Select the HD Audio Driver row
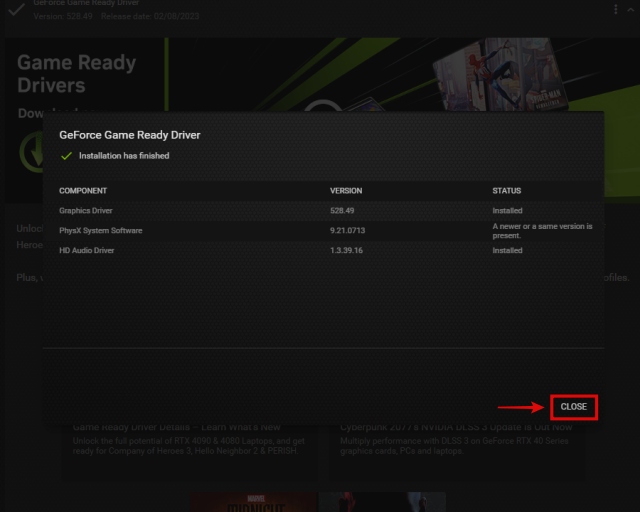 (87, 251)
